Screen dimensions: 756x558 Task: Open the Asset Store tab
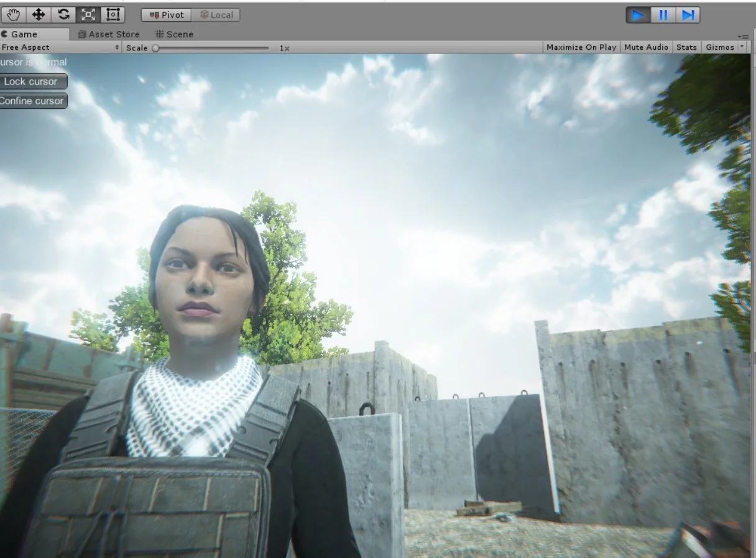point(109,34)
